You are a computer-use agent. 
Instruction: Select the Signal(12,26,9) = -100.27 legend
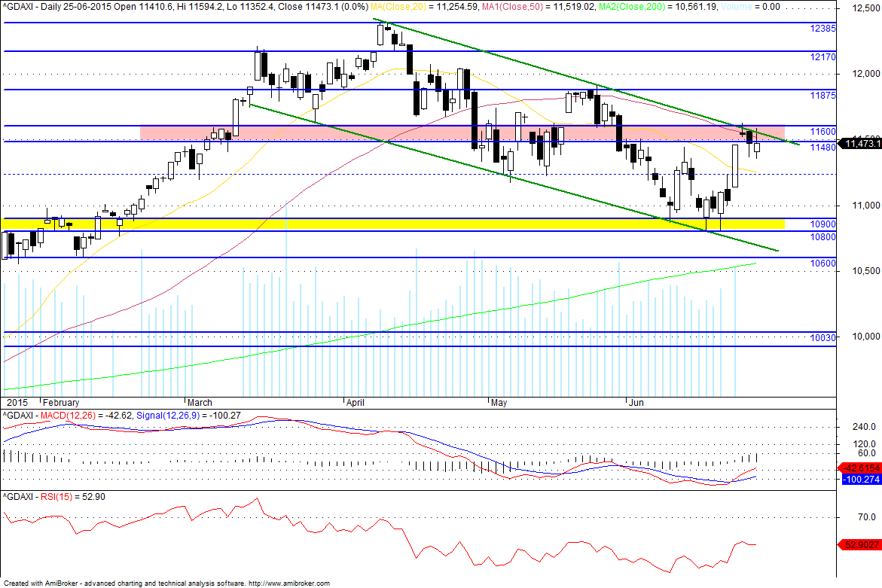pos(188,416)
